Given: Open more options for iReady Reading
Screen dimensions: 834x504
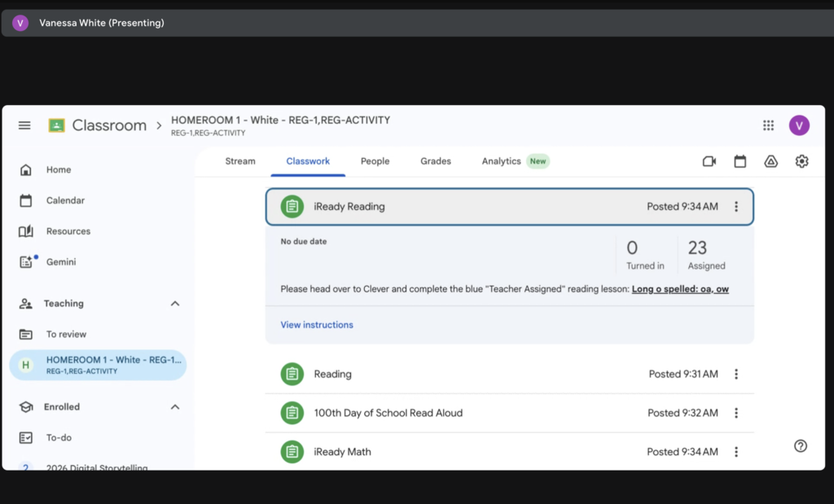Looking at the screenshot, I should [x=736, y=207].
